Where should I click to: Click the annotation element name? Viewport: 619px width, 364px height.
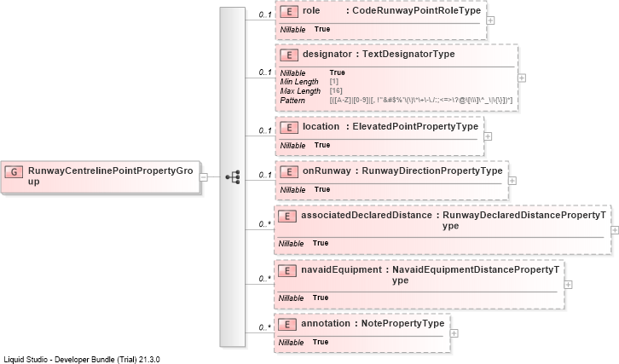[326, 323]
